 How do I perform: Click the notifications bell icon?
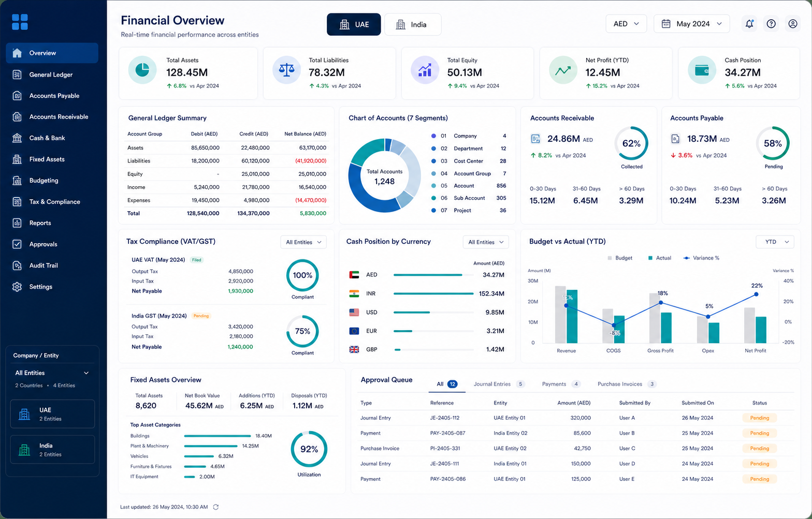click(749, 24)
